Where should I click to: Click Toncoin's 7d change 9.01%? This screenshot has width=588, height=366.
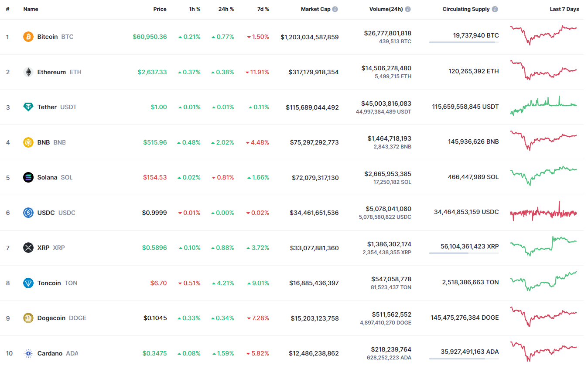click(258, 283)
